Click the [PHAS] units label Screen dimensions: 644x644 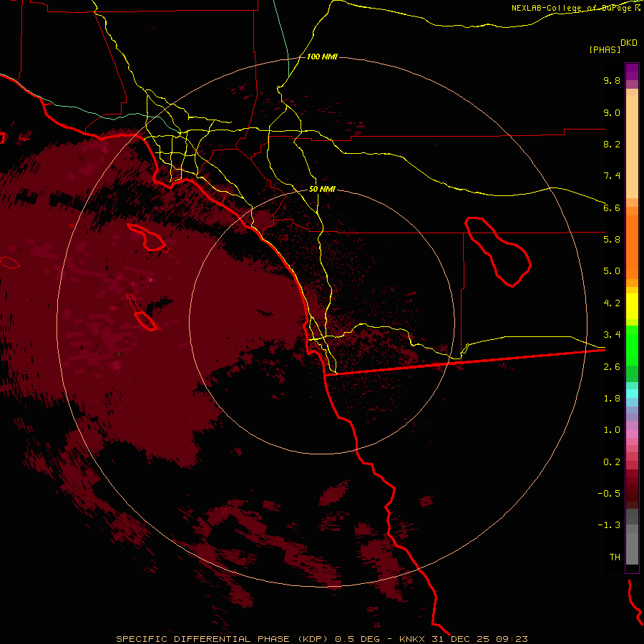pyautogui.click(x=605, y=49)
